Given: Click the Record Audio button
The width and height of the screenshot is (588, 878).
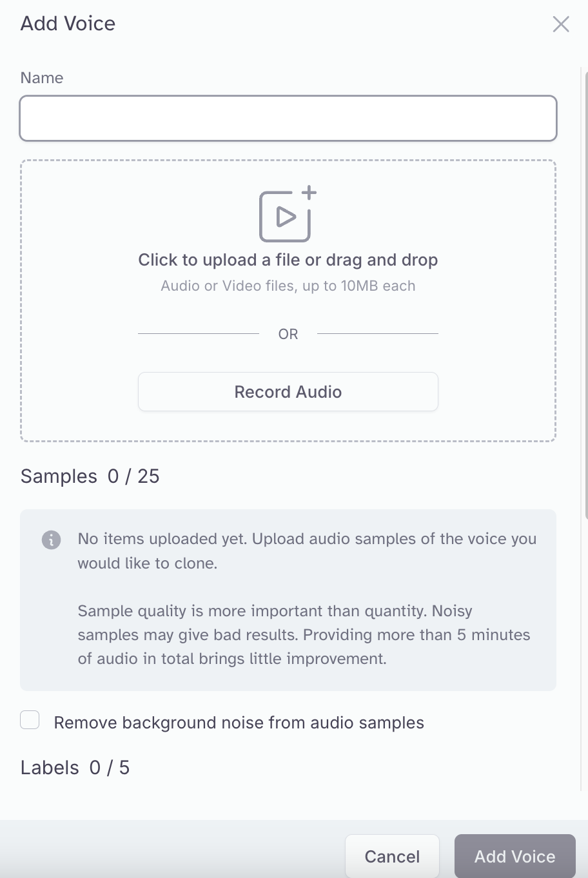Looking at the screenshot, I should [x=288, y=391].
